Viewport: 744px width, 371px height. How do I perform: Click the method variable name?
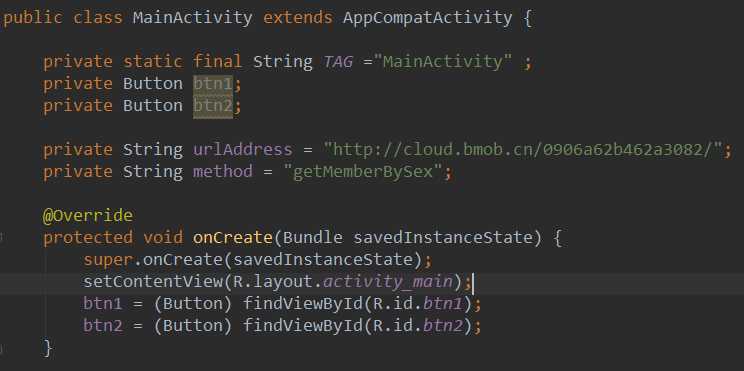(223, 171)
